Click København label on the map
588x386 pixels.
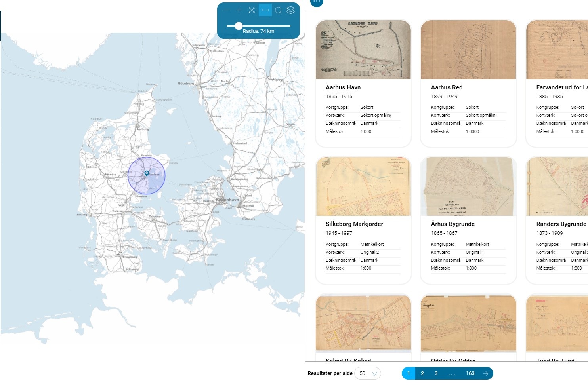tap(227, 200)
